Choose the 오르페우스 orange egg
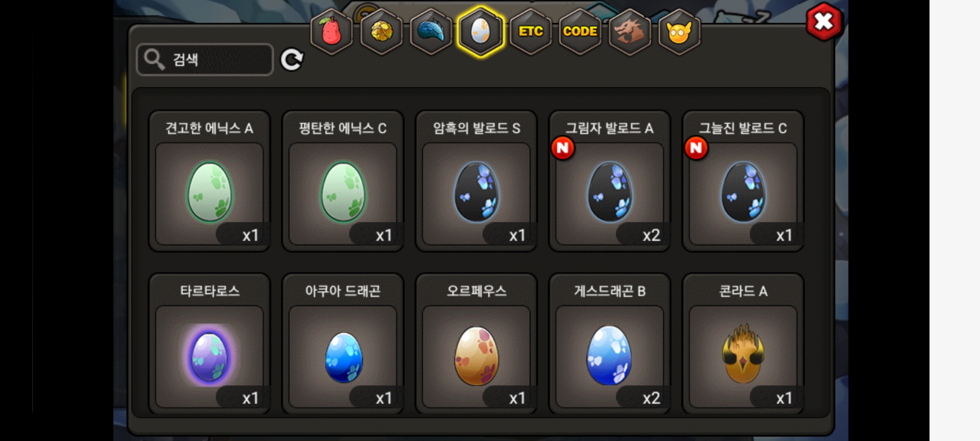 coord(476,344)
